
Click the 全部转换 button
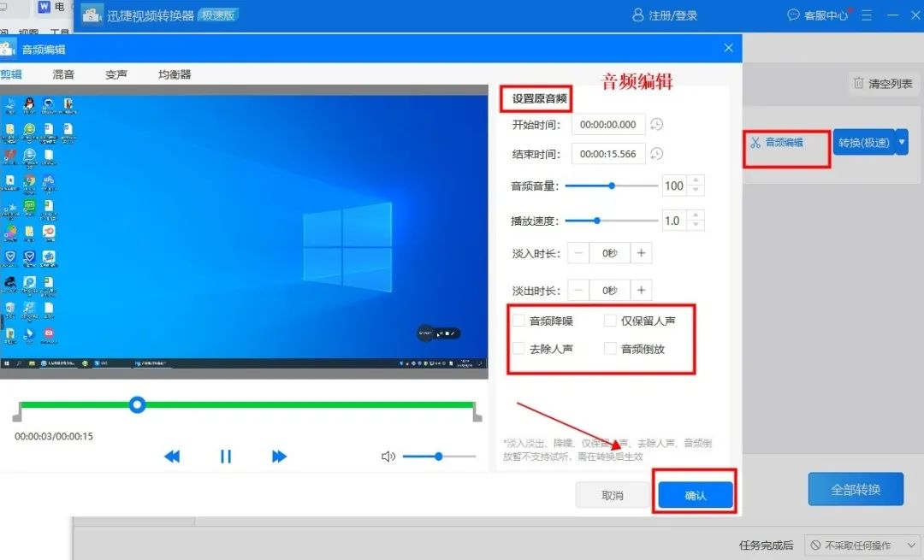pyautogui.click(x=856, y=489)
